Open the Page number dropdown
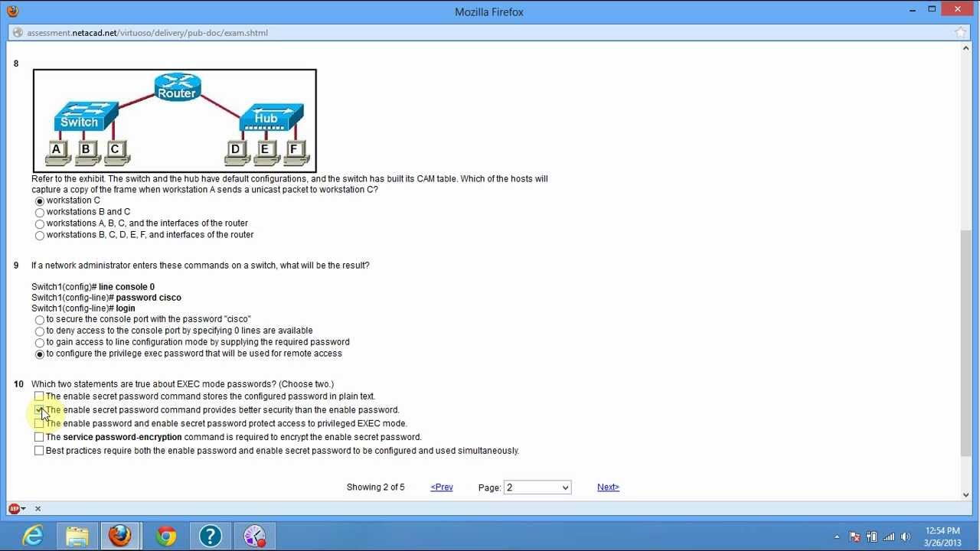Viewport: 980px width, 551px height. tap(537, 487)
